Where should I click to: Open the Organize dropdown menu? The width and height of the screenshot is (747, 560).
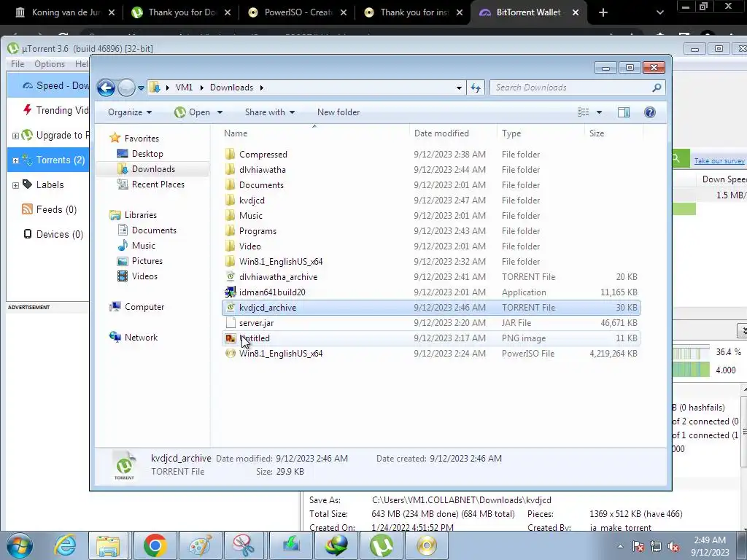pos(130,112)
